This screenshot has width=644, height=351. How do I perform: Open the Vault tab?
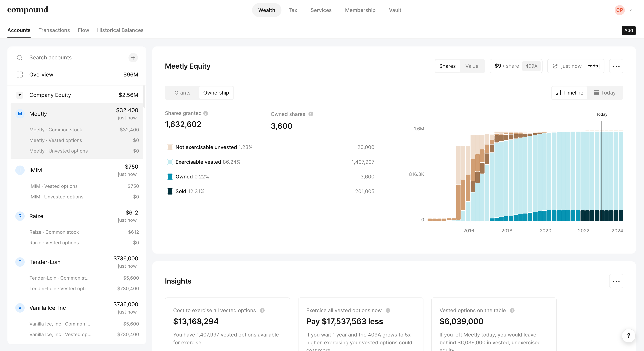click(395, 10)
